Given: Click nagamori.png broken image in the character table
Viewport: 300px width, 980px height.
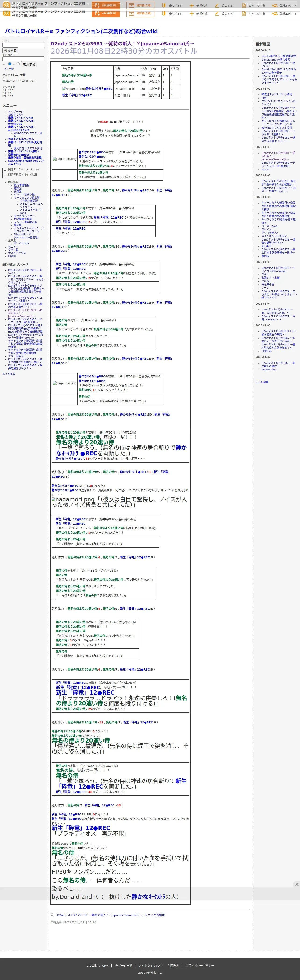Looking at the screenshot, I should [73, 89].
